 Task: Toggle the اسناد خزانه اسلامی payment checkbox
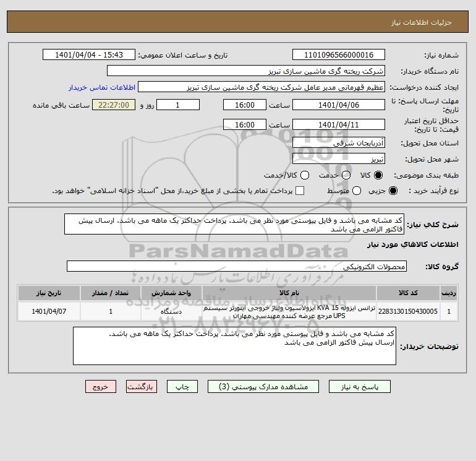point(300,191)
